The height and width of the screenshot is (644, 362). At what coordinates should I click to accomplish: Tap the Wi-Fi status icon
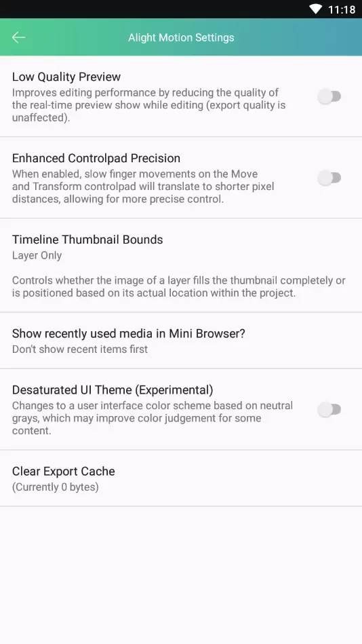(x=316, y=9)
